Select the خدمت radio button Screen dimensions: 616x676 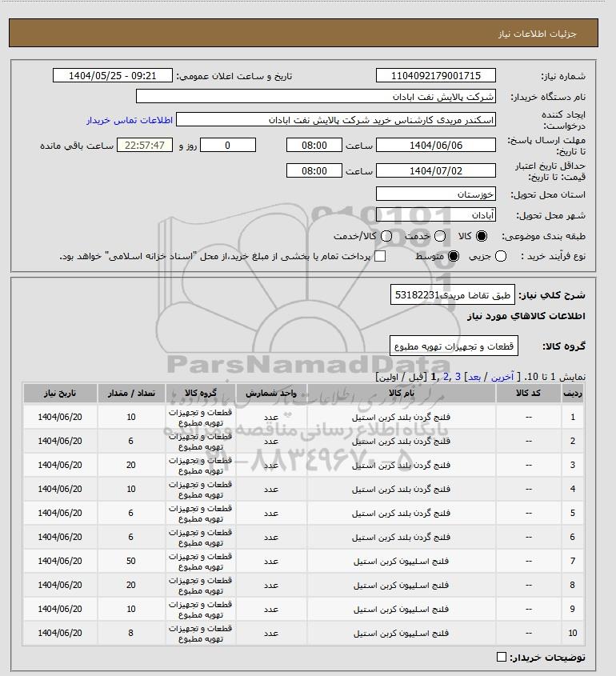(440, 236)
